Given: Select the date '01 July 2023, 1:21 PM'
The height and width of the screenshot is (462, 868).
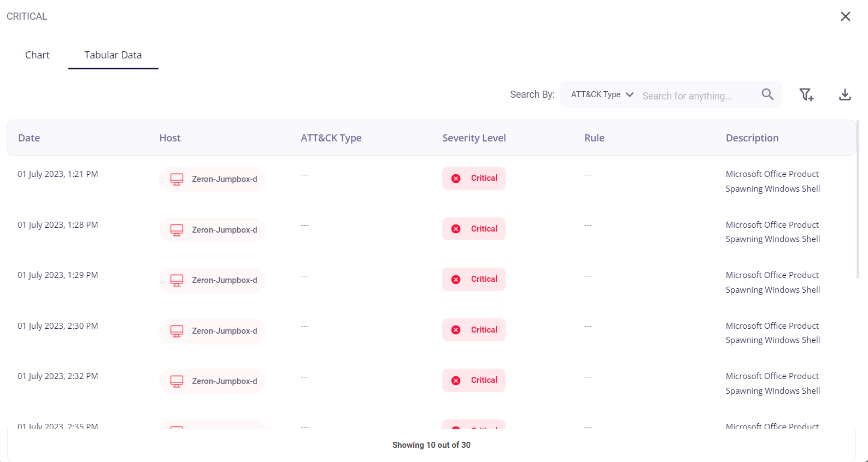Looking at the screenshot, I should pyautogui.click(x=58, y=174).
